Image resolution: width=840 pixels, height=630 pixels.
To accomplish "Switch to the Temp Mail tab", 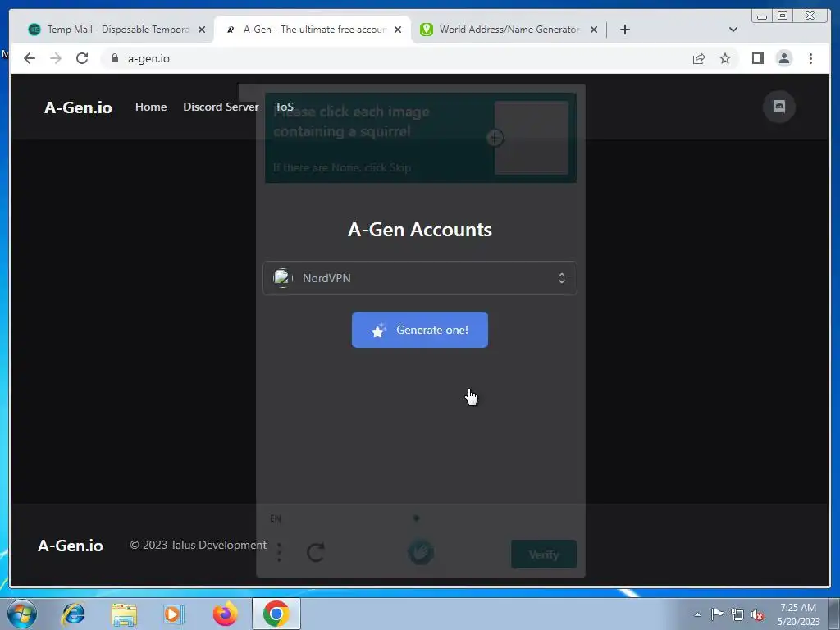I will (x=116, y=30).
